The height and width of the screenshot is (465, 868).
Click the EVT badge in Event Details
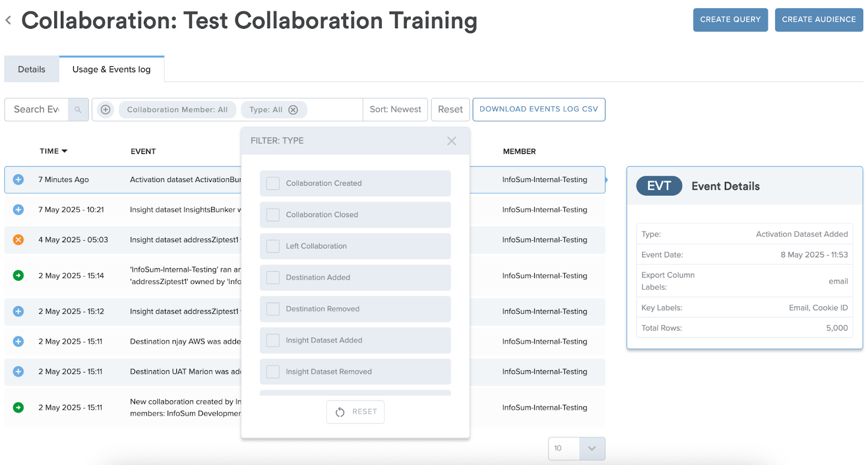(659, 186)
